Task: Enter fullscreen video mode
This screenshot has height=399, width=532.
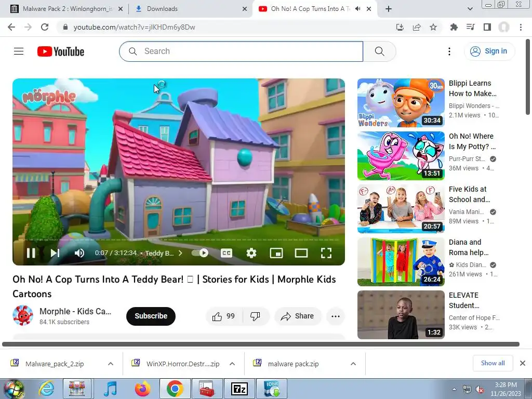Action: (x=326, y=253)
